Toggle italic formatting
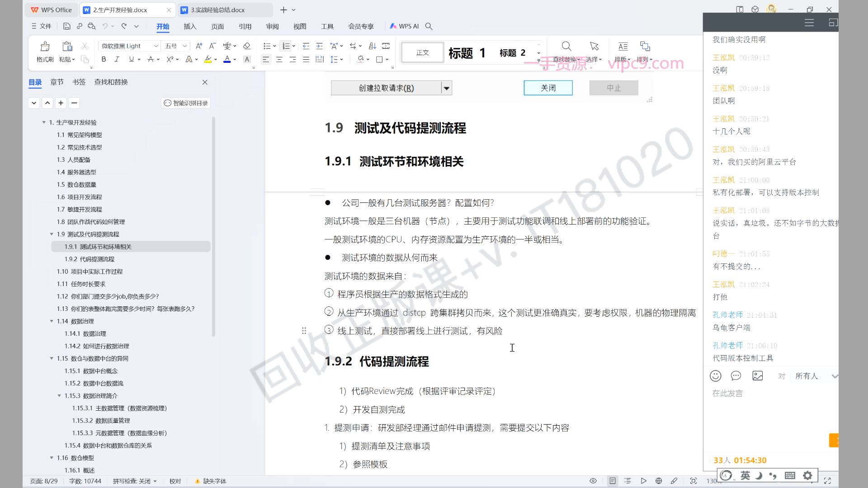This screenshot has height=488, width=868. point(117,59)
